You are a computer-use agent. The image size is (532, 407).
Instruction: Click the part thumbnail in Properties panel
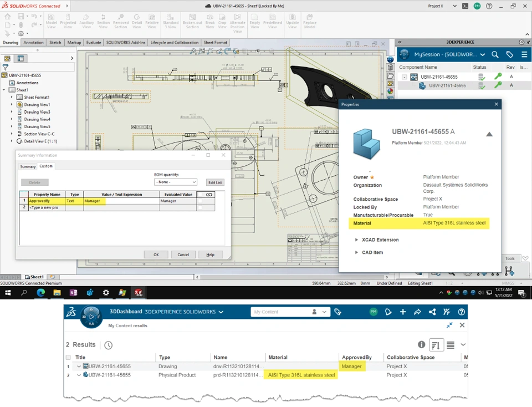pos(366,144)
